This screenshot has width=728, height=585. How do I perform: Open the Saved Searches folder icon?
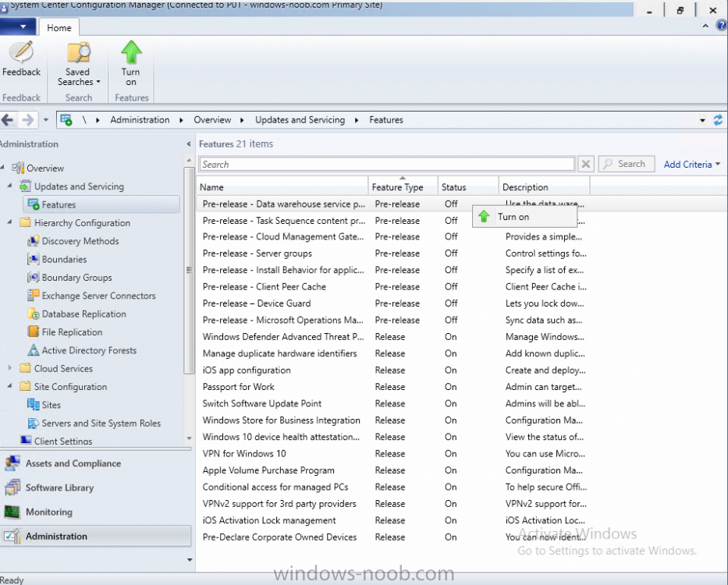click(x=79, y=52)
